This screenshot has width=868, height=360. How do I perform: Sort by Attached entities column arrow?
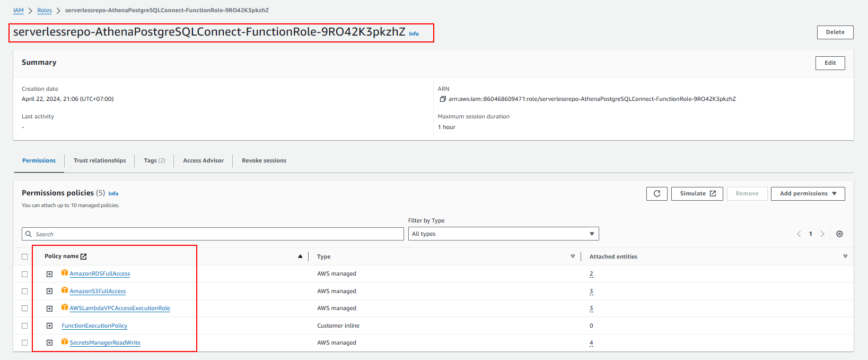coord(845,256)
